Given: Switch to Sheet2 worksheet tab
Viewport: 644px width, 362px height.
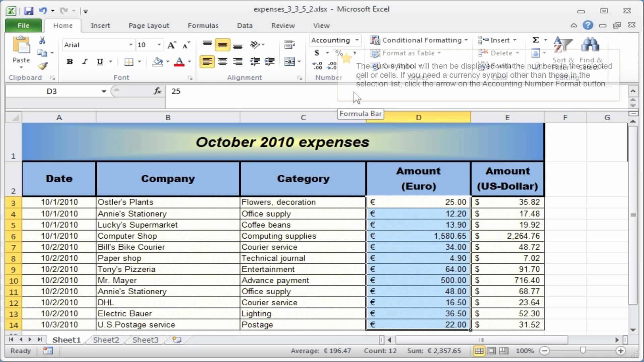Looking at the screenshot, I should (x=106, y=340).
